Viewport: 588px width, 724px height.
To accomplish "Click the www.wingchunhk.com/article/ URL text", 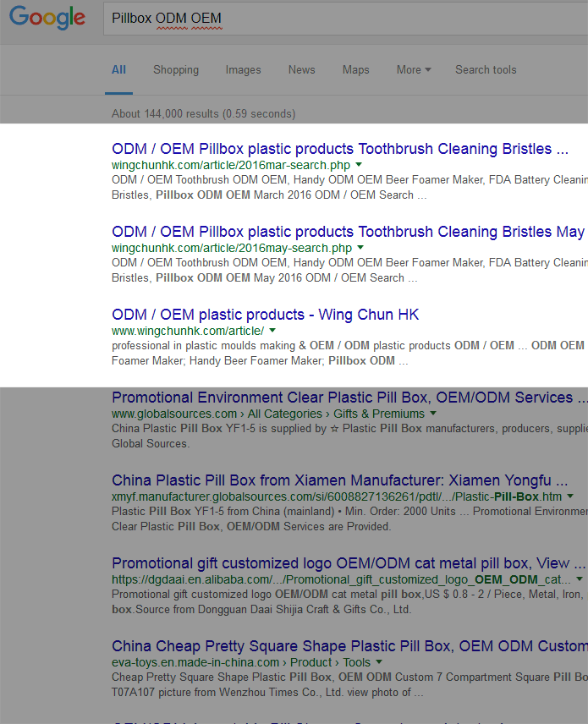I will 188,331.
